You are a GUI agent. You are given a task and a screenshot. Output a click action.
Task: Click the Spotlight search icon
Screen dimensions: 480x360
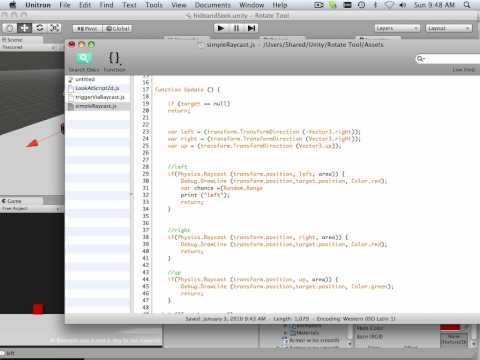467,5
